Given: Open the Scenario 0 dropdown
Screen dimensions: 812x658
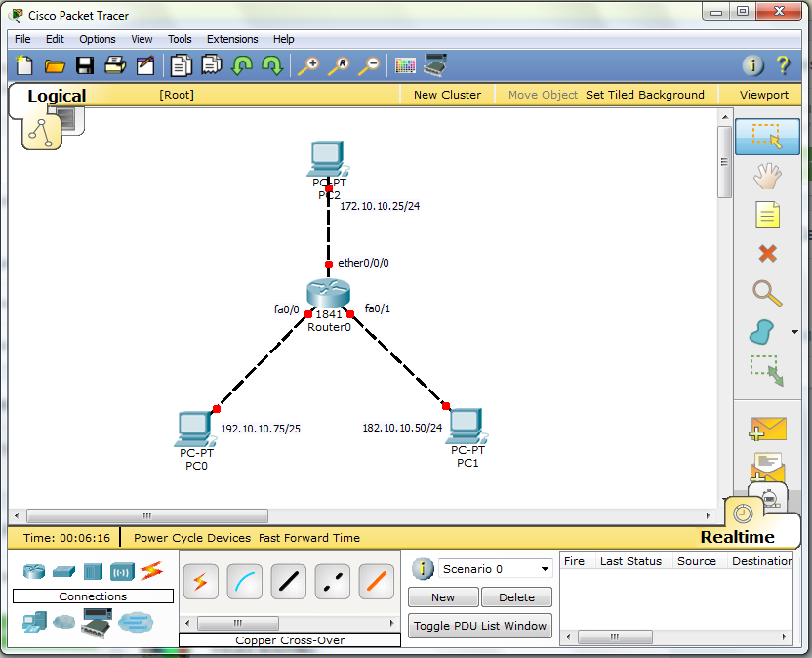Looking at the screenshot, I should pyautogui.click(x=494, y=567).
